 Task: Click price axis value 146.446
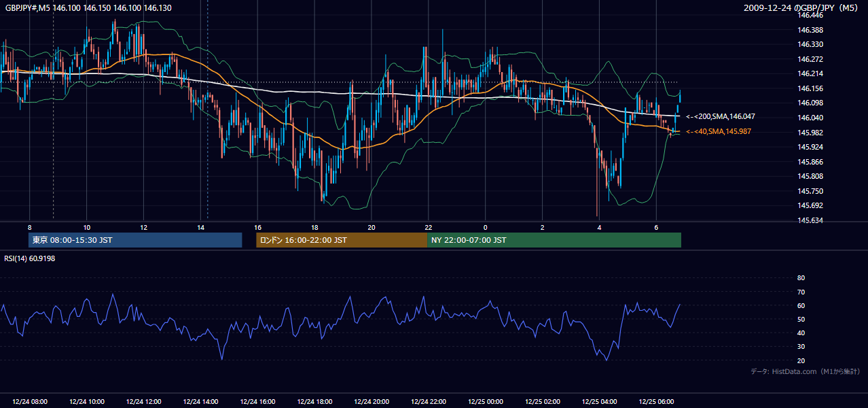(x=810, y=15)
